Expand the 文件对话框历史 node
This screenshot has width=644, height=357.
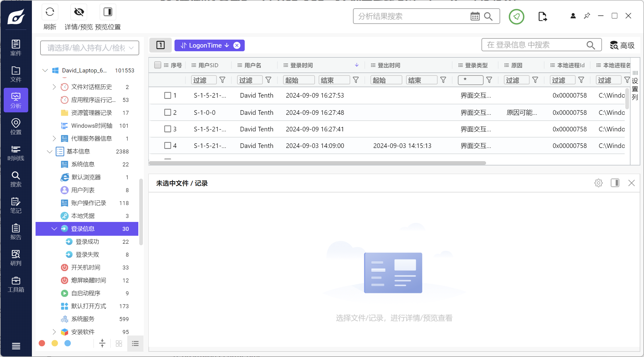pyautogui.click(x=54, y=87)
